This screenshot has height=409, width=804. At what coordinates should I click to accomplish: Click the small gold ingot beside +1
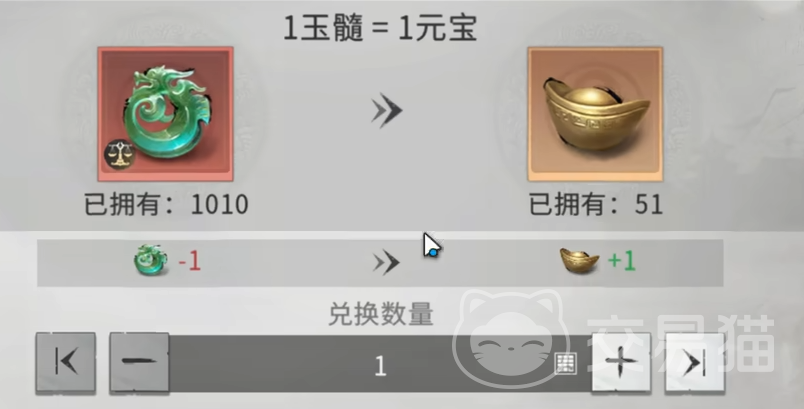[x=579, y=261]
